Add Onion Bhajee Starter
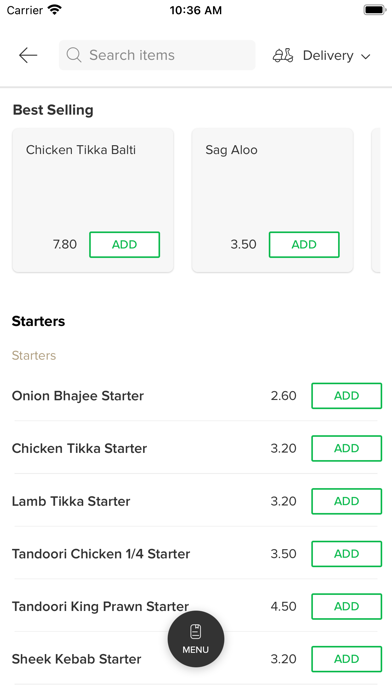Viewport: 392px width, 696px height. tap(346, 395)
